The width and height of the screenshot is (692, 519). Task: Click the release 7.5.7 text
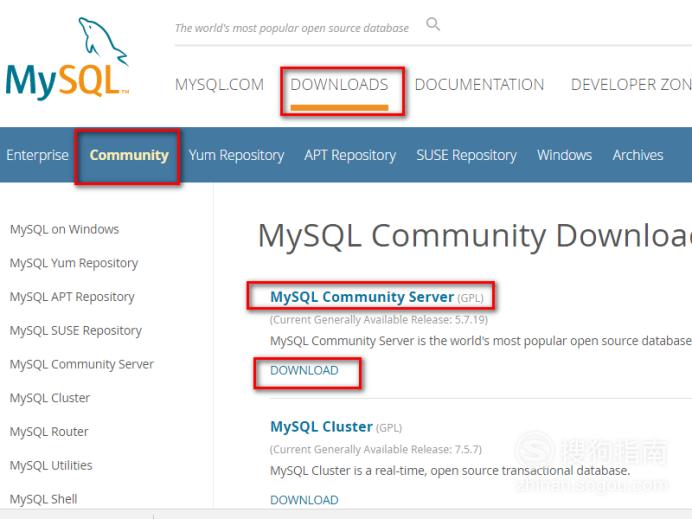[x=376, y=449]
